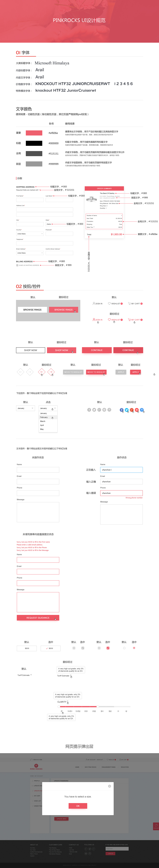Uncheck the red checked checkbox
Viewport: 159px width, 868px height.
tap(108, 648)
